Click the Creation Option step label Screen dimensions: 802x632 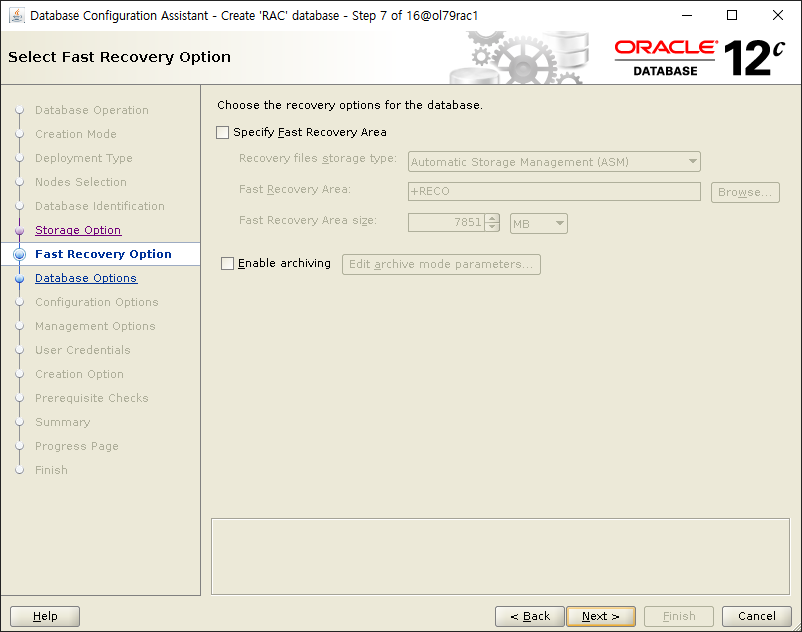pyautogui.click(x=79, y=374)
